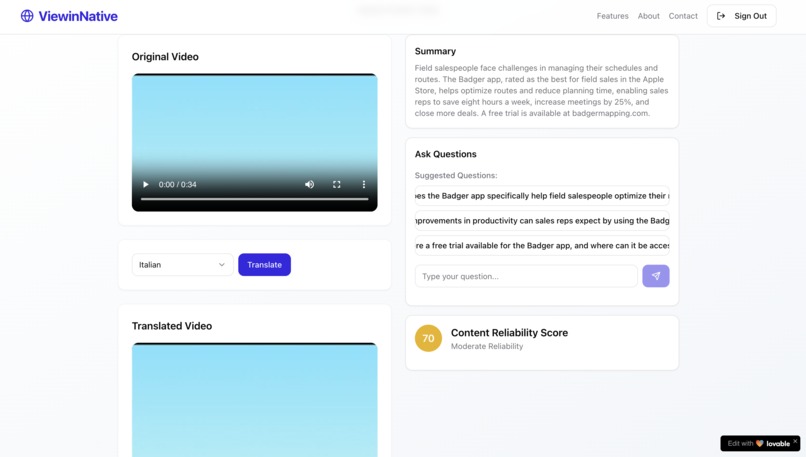
Task: Click the ViewinNative globe logo icon
Action: pos(27,16)
